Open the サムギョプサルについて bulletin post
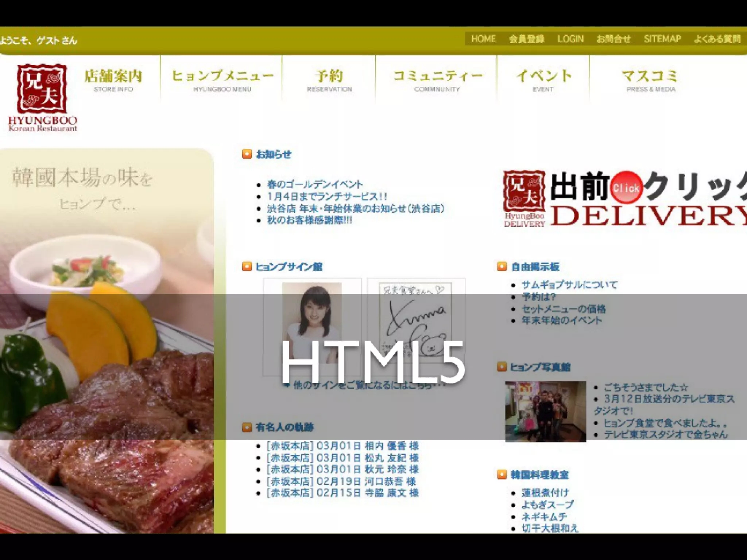Image resolution: width=747 pixels, height=560 pixels. 569,285
